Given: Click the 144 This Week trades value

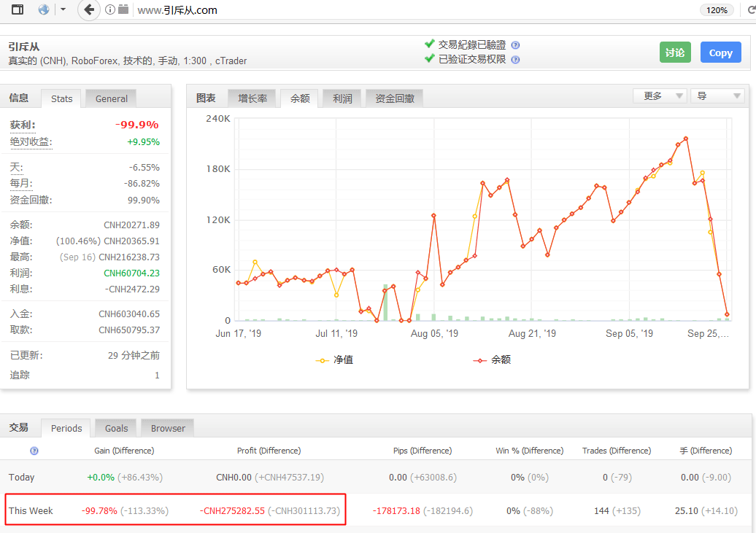Looking at the screenshot, I should tap(602, 511).
